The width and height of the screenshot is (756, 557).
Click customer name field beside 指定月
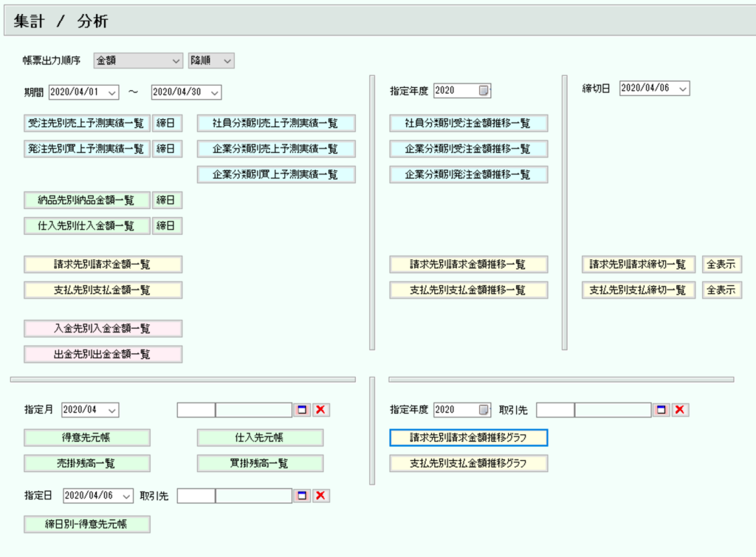[254, 410]
